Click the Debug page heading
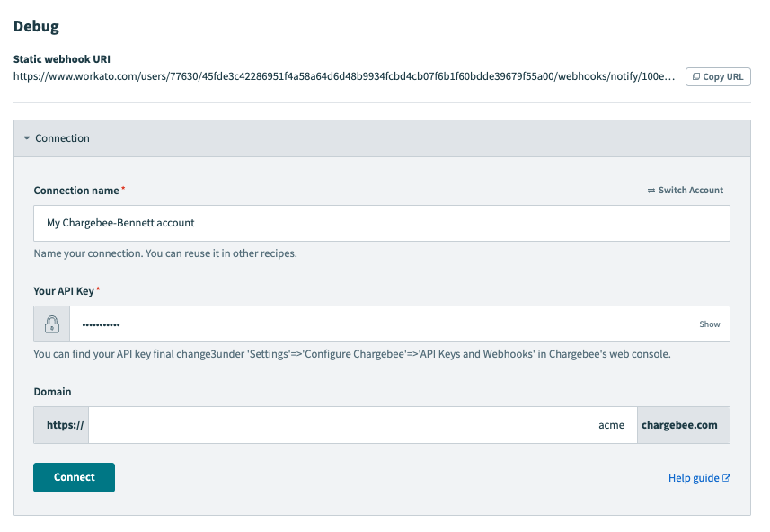 (34, 26)
